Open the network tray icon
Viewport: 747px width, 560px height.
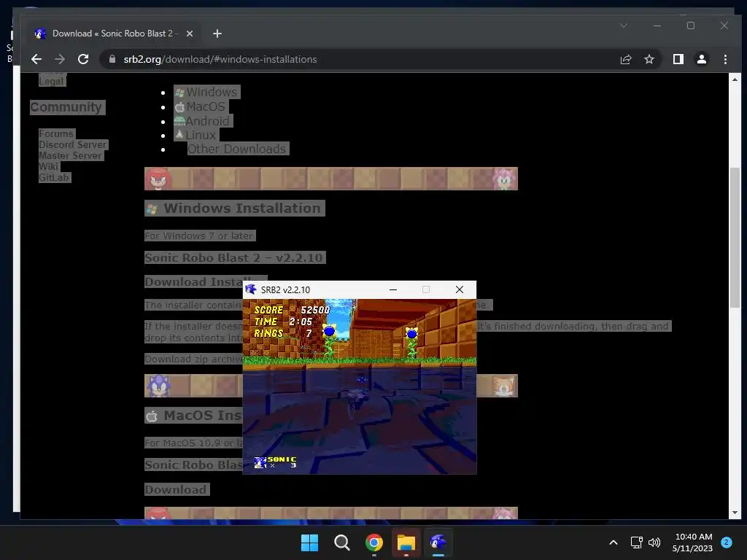tap(636, 542)
